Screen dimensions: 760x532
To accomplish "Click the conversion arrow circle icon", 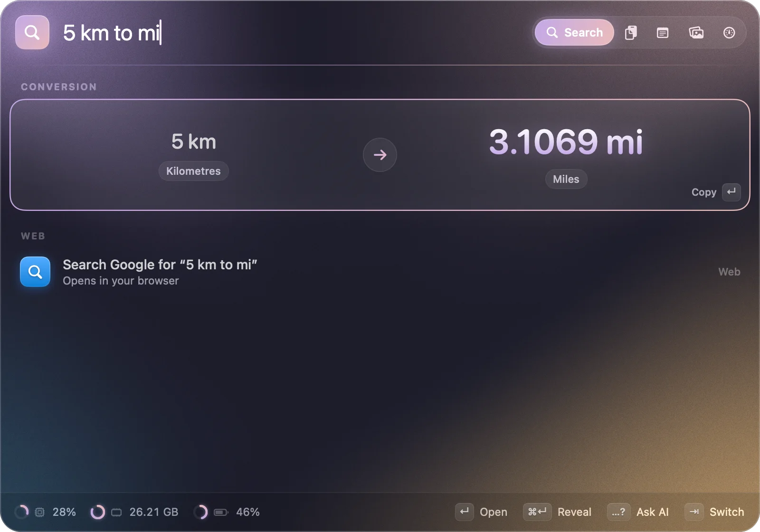I will (380, 155).
